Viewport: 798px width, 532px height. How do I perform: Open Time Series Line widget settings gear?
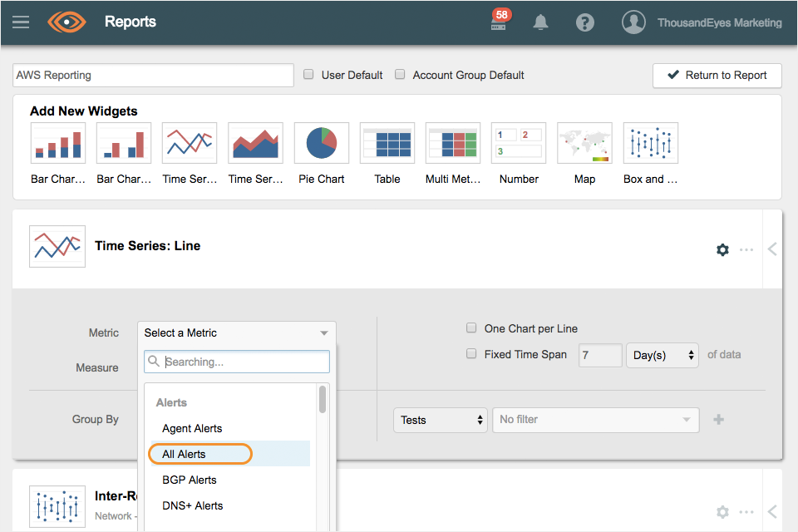click(722, 249)
